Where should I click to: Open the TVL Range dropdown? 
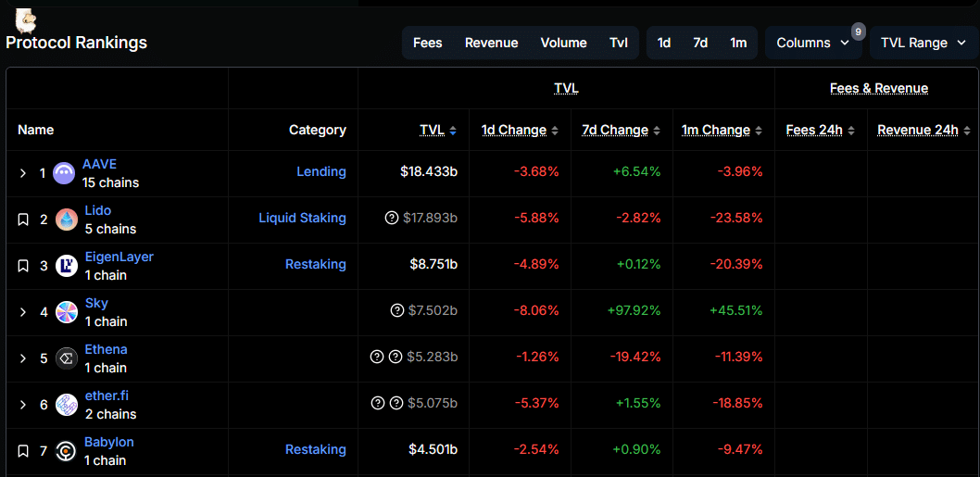pyautogui.click(x=923, y=43)
